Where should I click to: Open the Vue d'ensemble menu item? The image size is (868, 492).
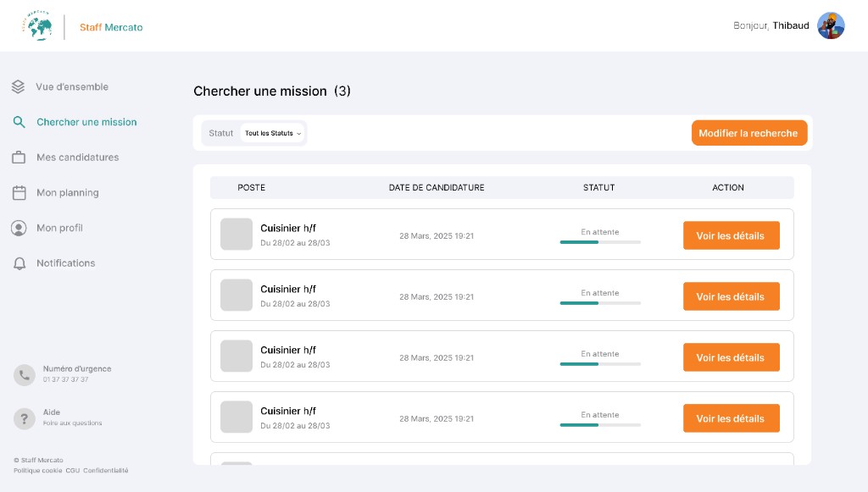(72, 86)
